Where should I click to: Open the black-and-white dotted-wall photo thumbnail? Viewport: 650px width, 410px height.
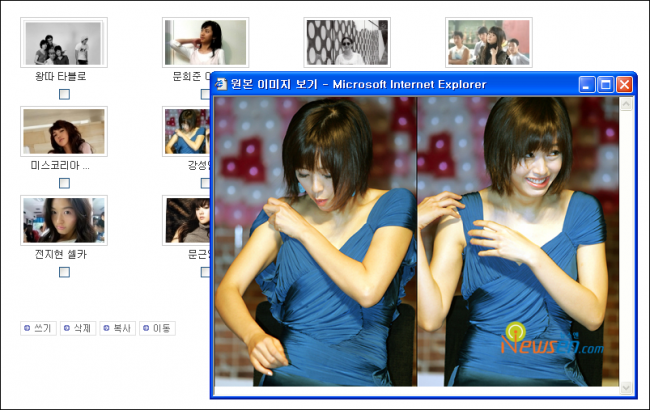[347, 42]
